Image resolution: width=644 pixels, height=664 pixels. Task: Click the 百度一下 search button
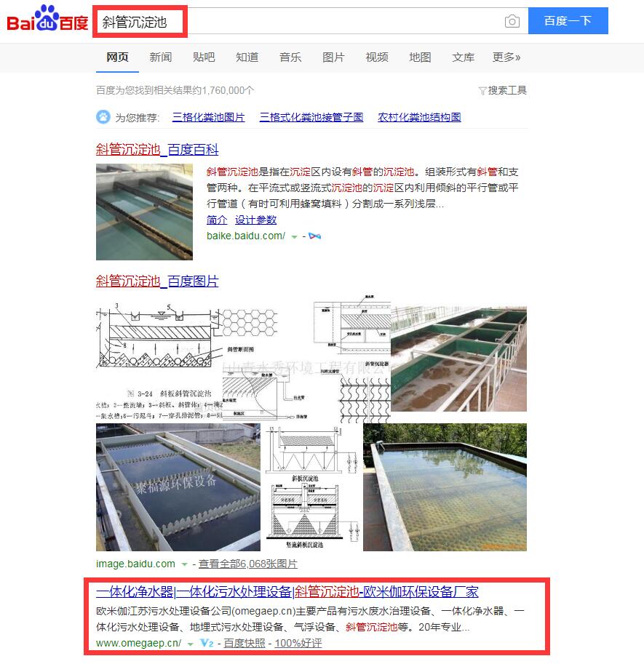point(568,21)
